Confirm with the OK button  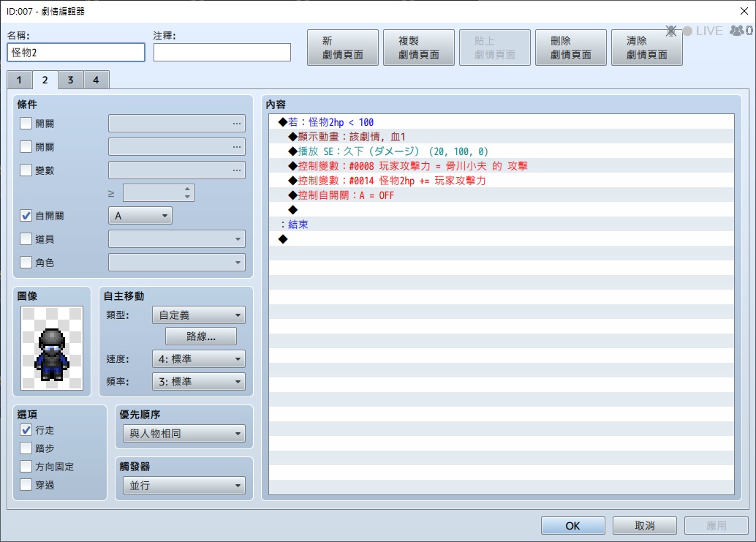[x=572, y=526]
